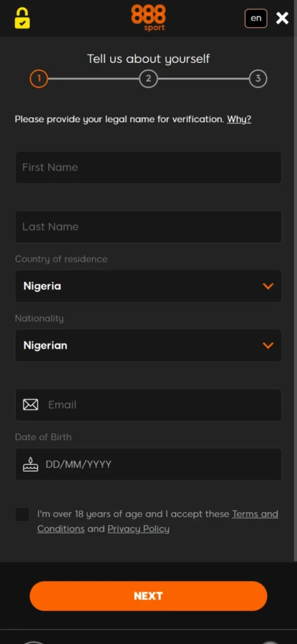Tick the over 18 years checkbox
The image size is (297, 644).
coord(22,514)
